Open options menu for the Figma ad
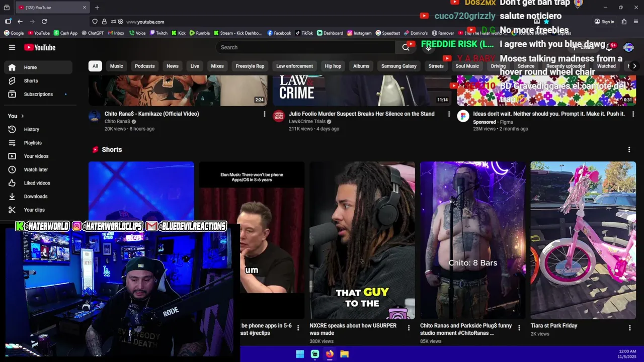 click(633, 114)
